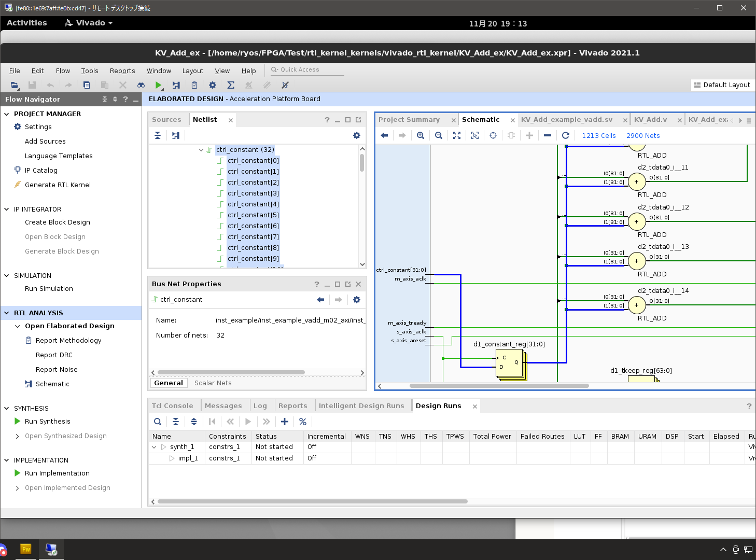Collapse all items in Netlist tree
The width and height of the screenshot is (756, 560).
(158, 135)
